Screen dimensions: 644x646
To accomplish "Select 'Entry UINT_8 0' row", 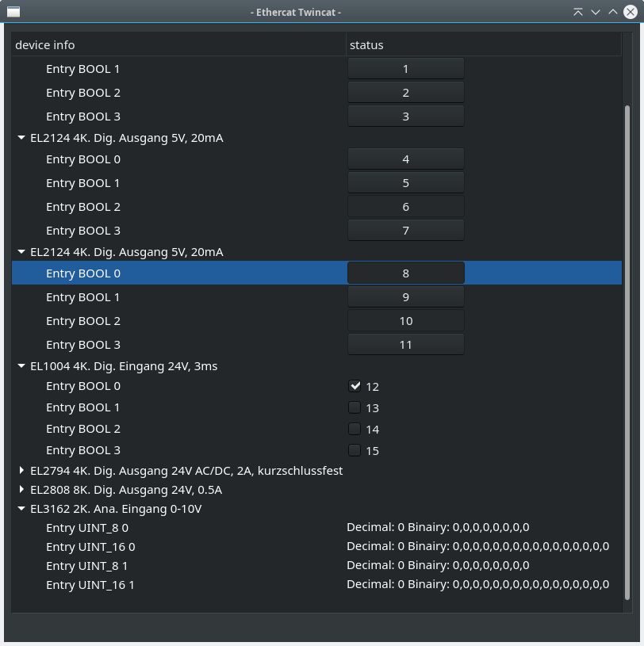I will tap(316, 527).
